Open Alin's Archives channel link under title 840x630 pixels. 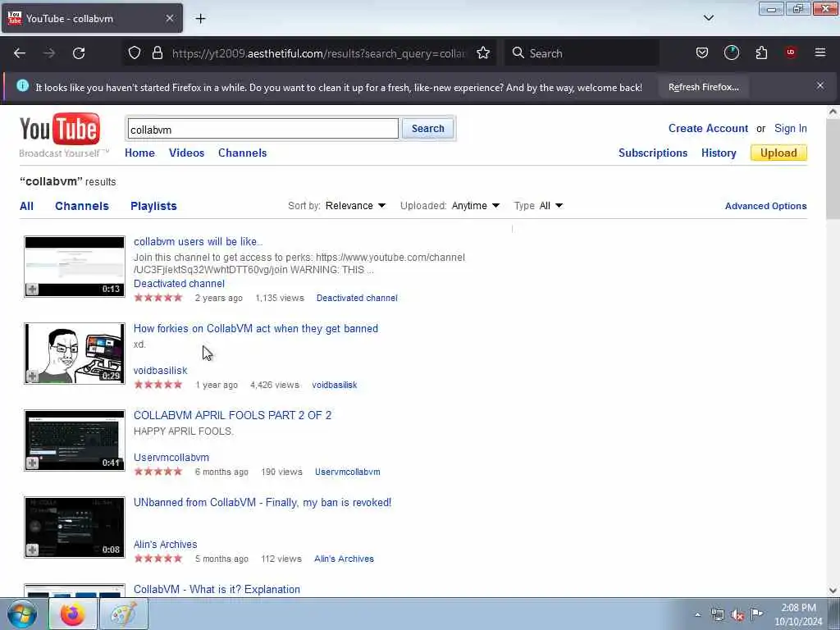(x=165, y=545)
